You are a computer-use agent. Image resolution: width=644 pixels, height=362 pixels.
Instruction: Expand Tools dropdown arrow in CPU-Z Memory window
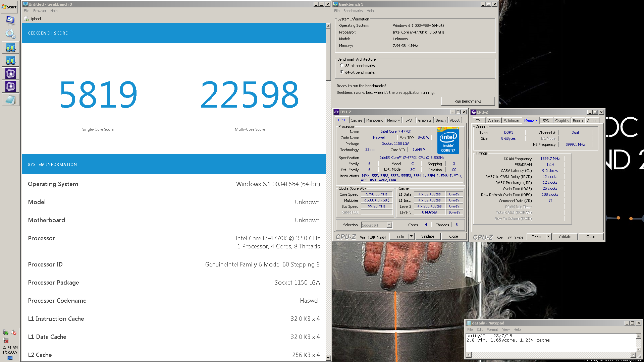click(548, 237)
